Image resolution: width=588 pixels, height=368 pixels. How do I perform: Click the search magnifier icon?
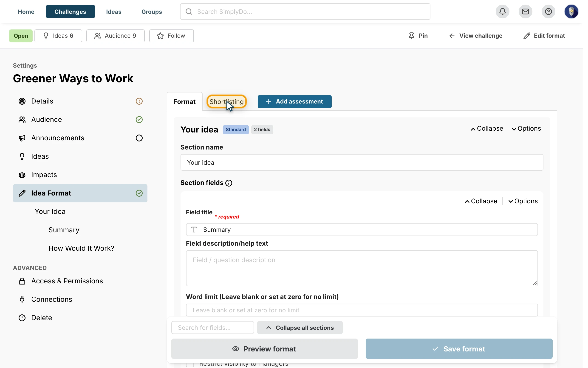tap(189, 11)
